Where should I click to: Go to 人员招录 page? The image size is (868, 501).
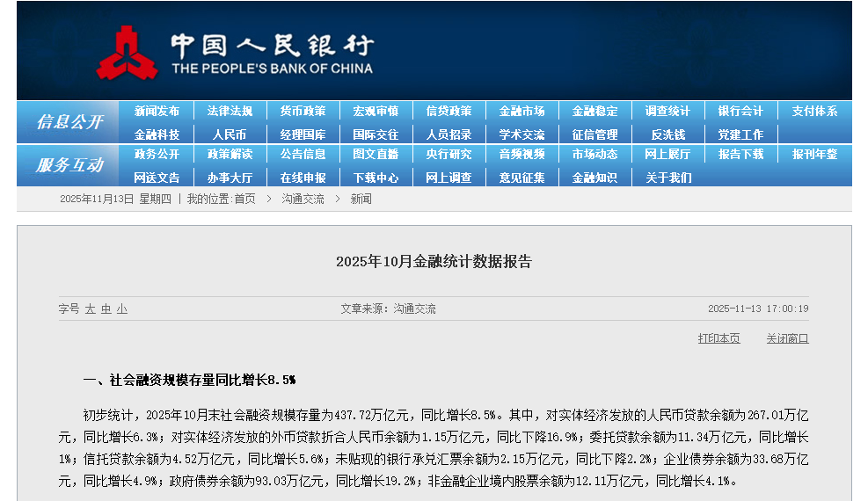coord(449,134)
